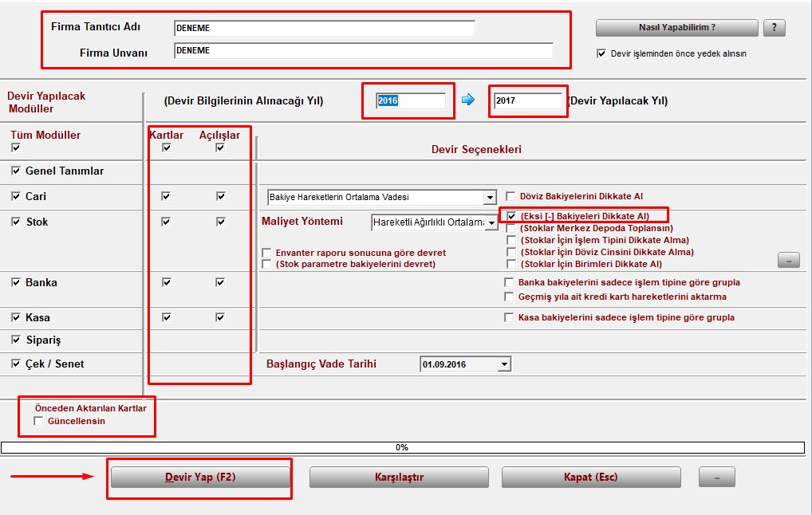Uncheck the Sipariş module checkbox
The height and width of the screenshot is (515, 812).
point(16,340)
